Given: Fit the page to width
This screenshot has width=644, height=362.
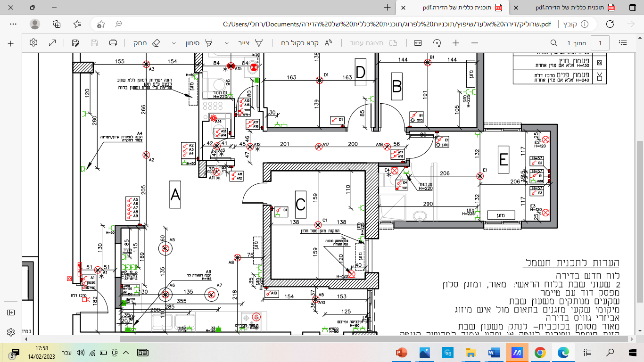Looking at the screenshot, I should [x=418, y=43].
